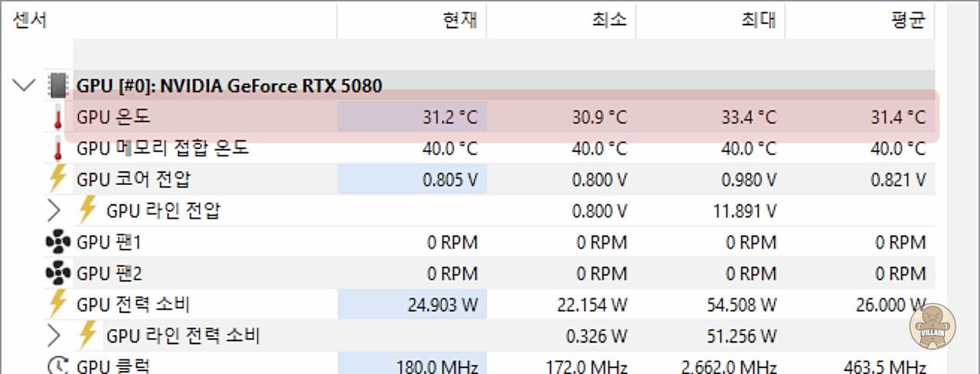Collapse the GPU [#0] NVIDIA GeForce RTX 5080 group
The height and width of the screenshot is (374, 980).
point(25,85)
